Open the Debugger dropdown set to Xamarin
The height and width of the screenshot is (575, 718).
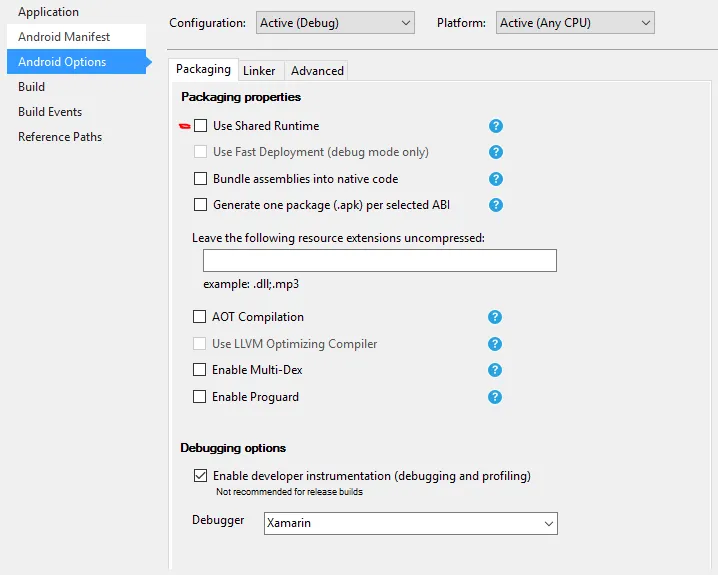pos(410,523)
